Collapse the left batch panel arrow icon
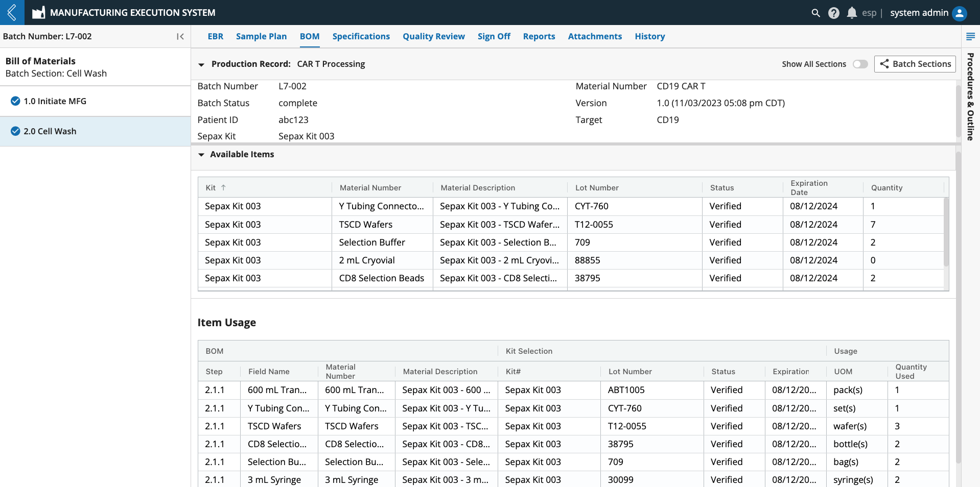This screenshot has height=487, width=980. [180, 36]
